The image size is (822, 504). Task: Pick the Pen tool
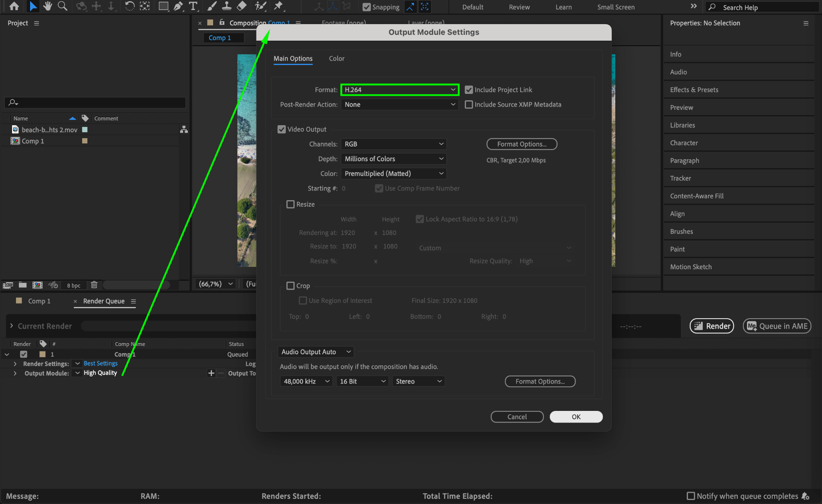(178, 6)
